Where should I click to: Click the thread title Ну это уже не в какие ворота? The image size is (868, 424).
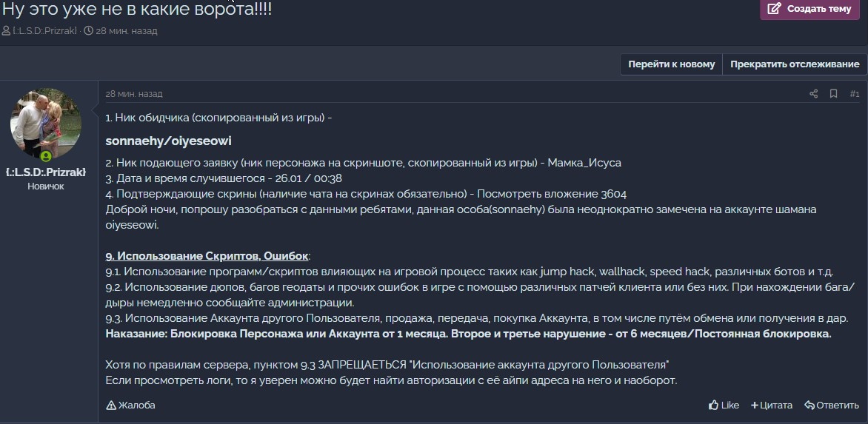(137, 10)
